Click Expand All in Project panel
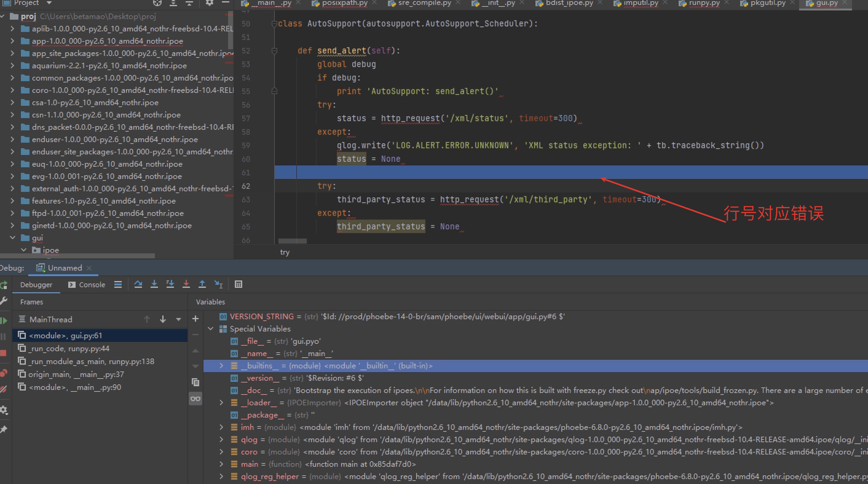Image resolution: width=868 pixels, height=484 pixels. point(173,3)
